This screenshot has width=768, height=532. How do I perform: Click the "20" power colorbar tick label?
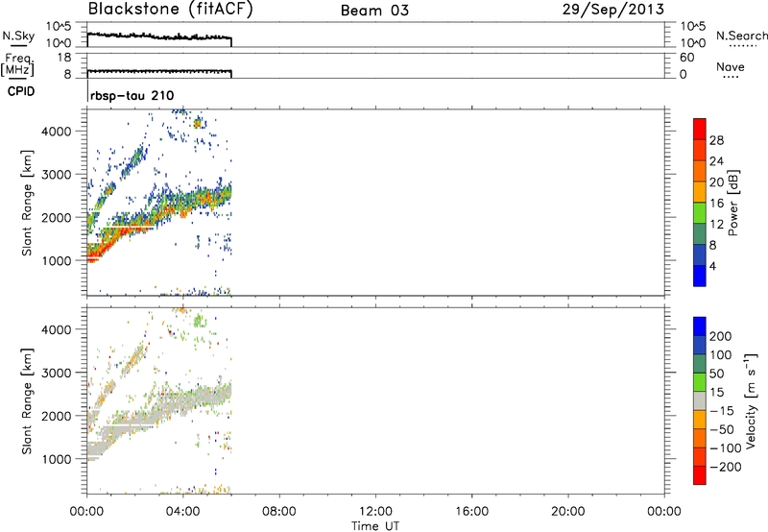pos(716,182)
